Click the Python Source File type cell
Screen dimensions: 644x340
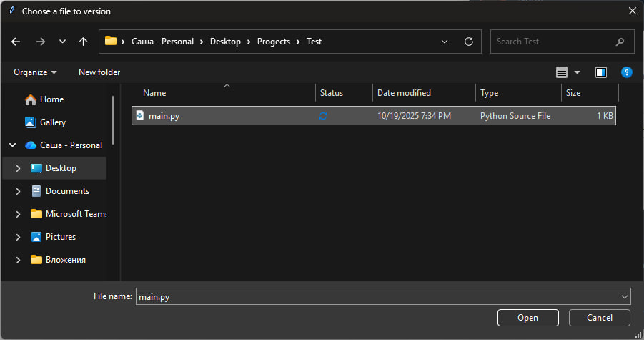(x=515, y=116)
